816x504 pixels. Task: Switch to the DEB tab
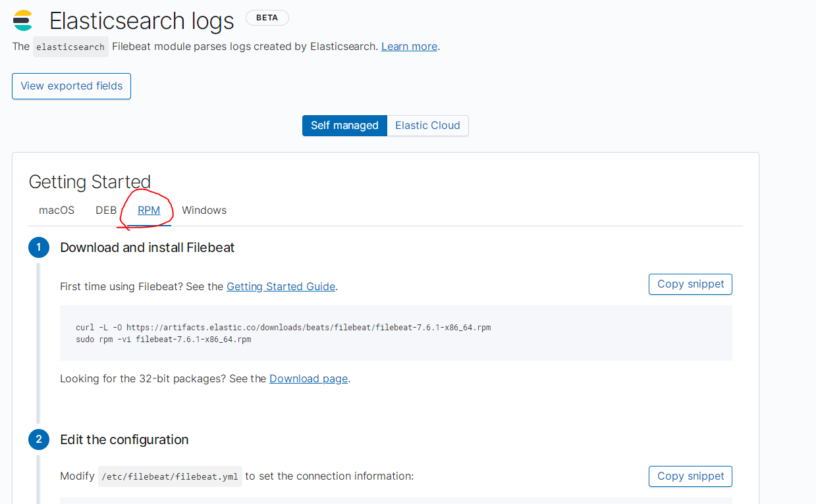tap(106, 210)
